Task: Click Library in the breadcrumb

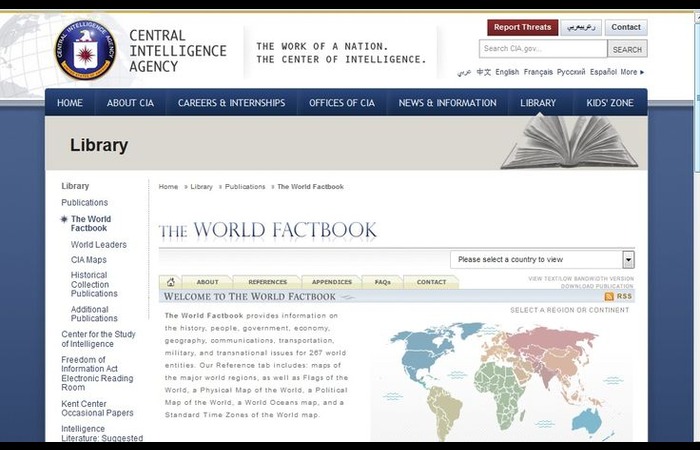Action: coord(201,187)
